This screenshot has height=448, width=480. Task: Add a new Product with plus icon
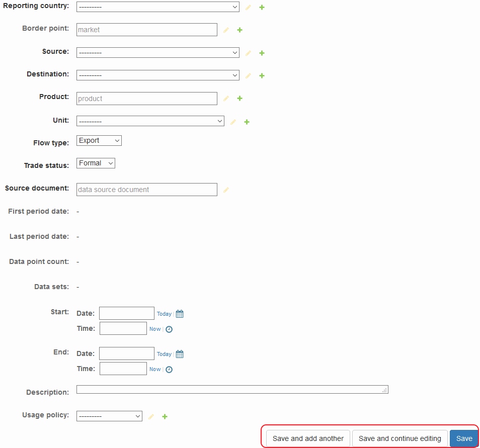(239, 98)
